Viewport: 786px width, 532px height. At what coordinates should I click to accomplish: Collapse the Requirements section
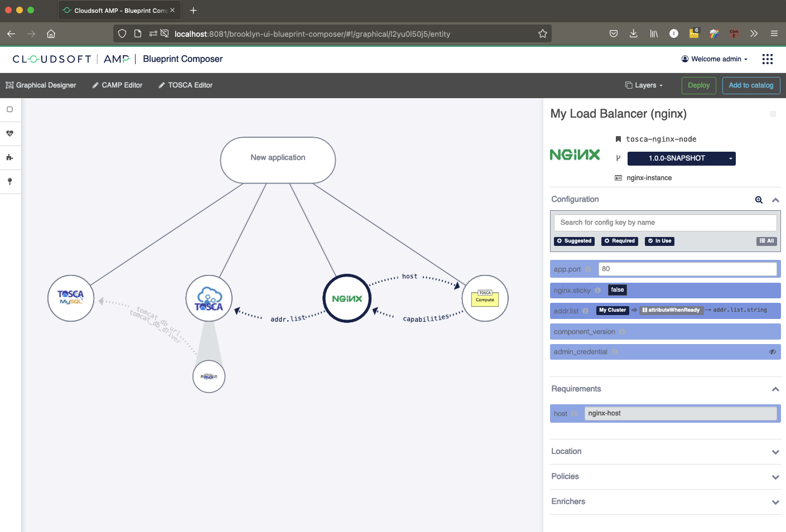tap(775, 389)
